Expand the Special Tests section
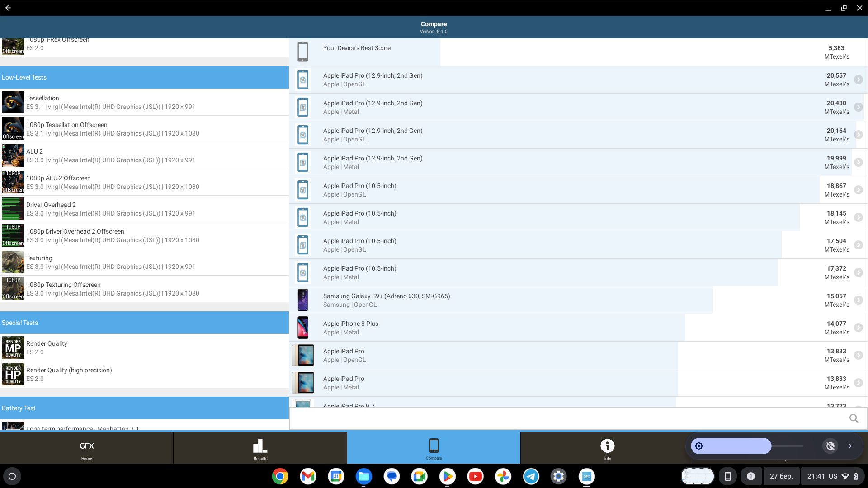 coord(145,322)
